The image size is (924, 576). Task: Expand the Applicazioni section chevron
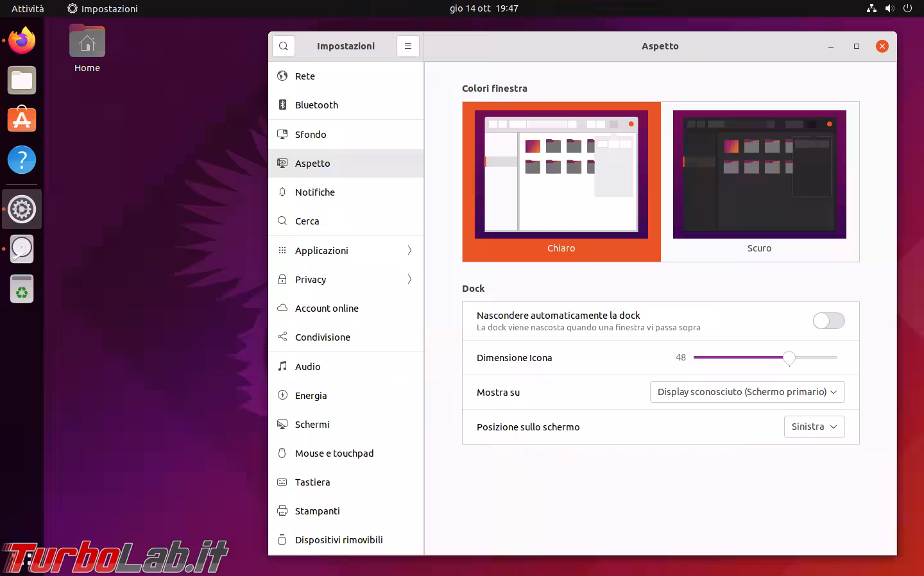(409, 251)
